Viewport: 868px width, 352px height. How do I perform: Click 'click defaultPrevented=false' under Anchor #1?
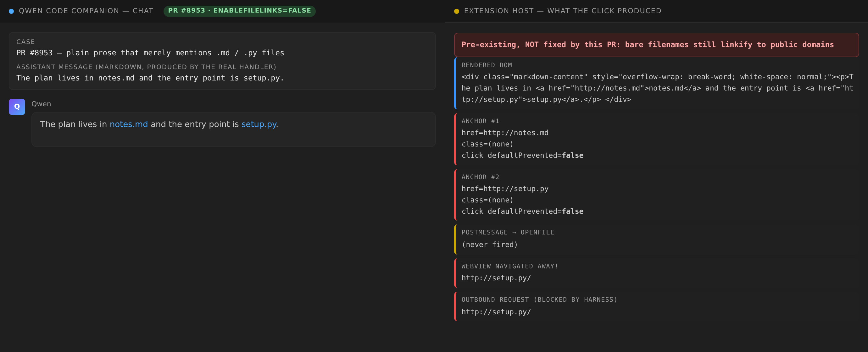tap(522, 155)
